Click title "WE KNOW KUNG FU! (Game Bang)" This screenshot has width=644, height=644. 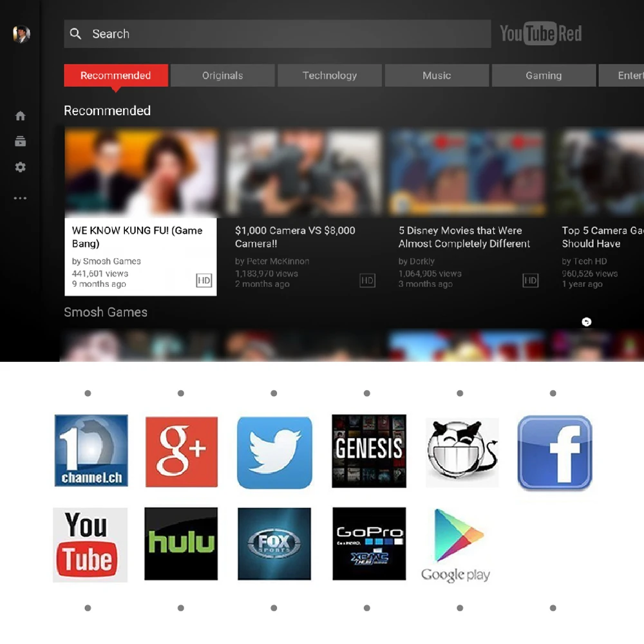(x=137, y=237)
